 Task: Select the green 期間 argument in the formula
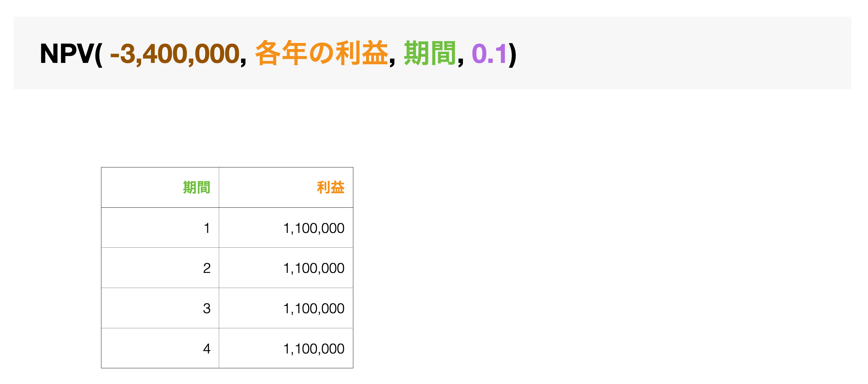pos(430,53)
